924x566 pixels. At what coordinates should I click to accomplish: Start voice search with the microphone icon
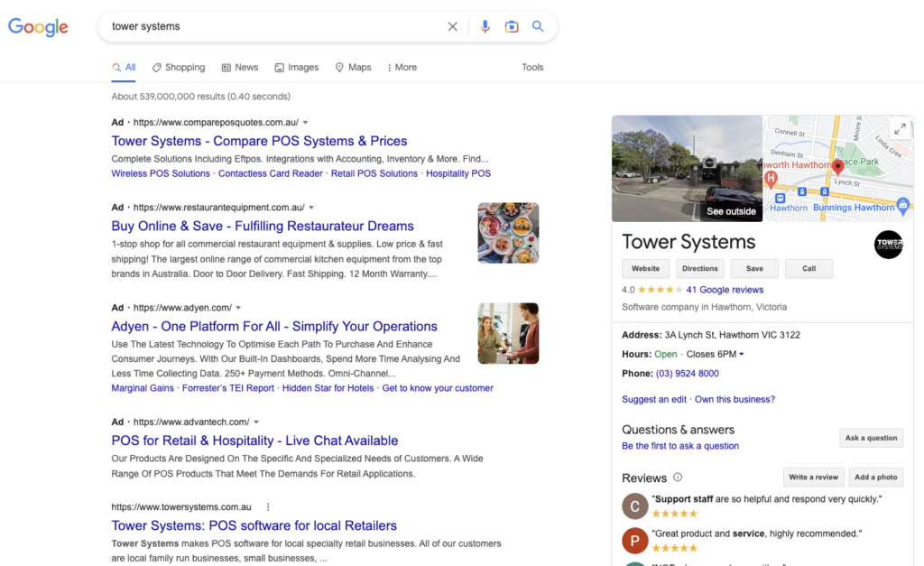point(485,26)
